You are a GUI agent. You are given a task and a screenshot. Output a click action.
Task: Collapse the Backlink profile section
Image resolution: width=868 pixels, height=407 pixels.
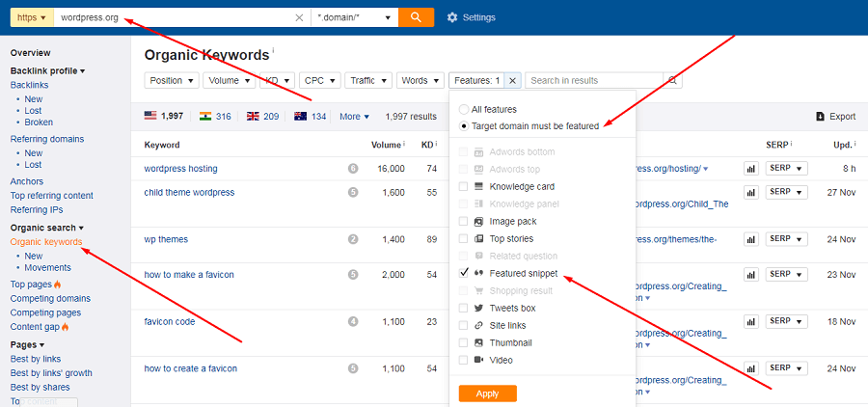[47, 70]
